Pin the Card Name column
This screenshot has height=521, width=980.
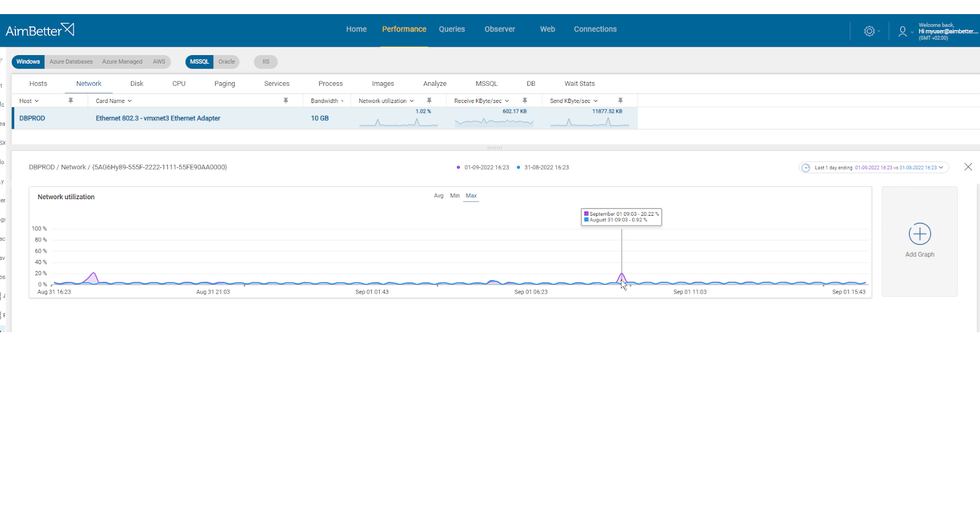[285, 101]
